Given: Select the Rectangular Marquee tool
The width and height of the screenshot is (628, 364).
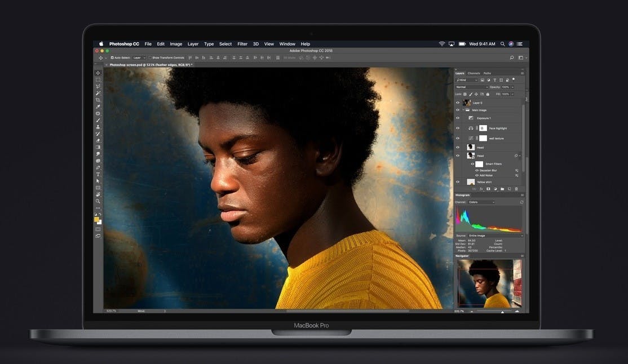Looking at the screenshot, I should 98,80.
